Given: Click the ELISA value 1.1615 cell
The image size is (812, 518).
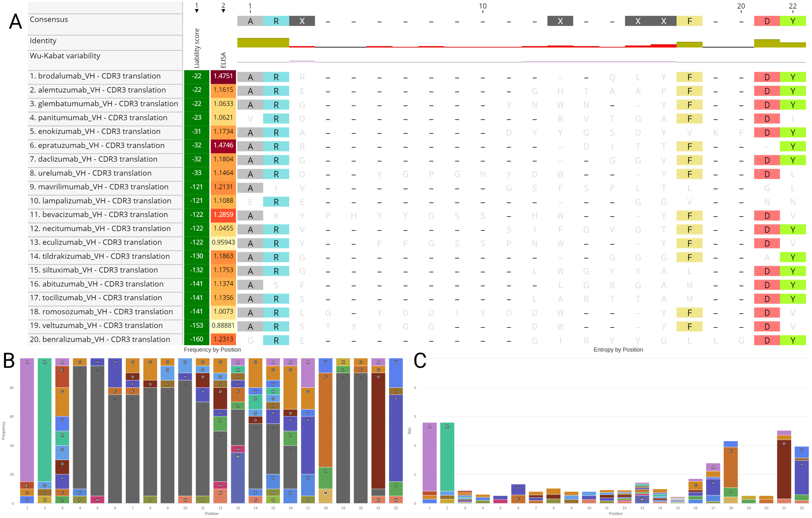Looking at the screenshot, I should 223,90.
